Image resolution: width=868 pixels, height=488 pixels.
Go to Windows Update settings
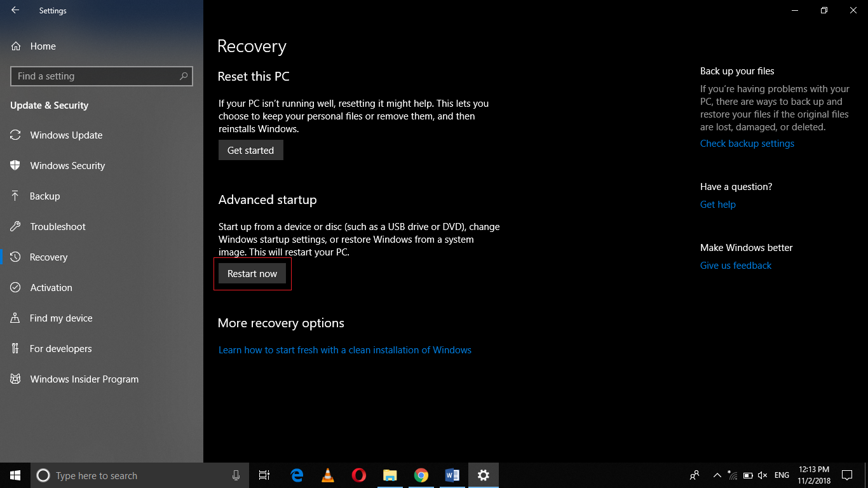[102, 135]
